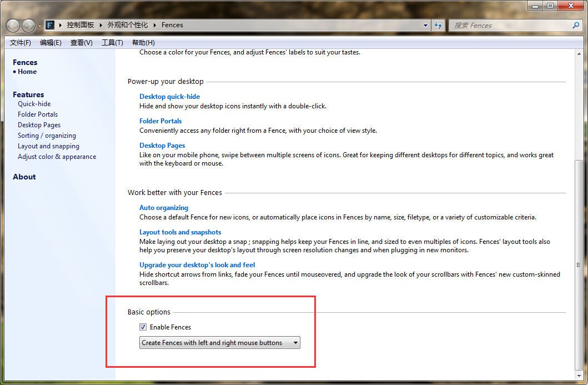The width and height of the screenshot is (588, 385).
Task: Click the window maximize button
Action: (550, 5)
